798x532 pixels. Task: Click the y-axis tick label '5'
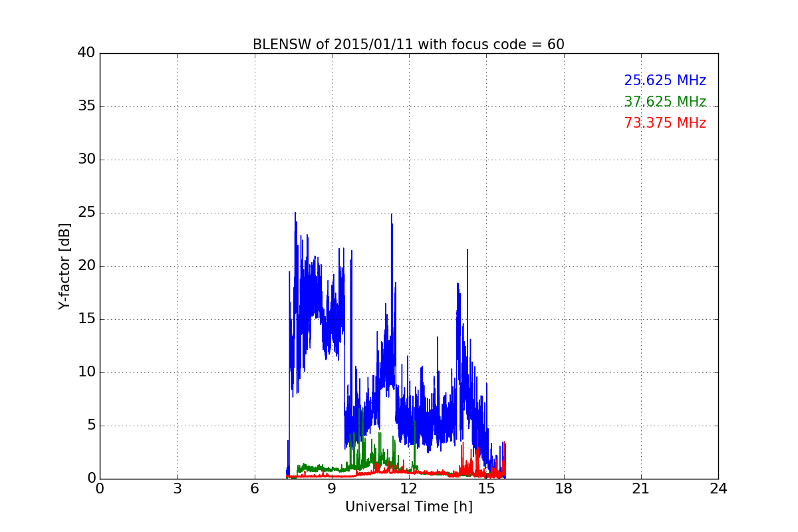(91, 426)
